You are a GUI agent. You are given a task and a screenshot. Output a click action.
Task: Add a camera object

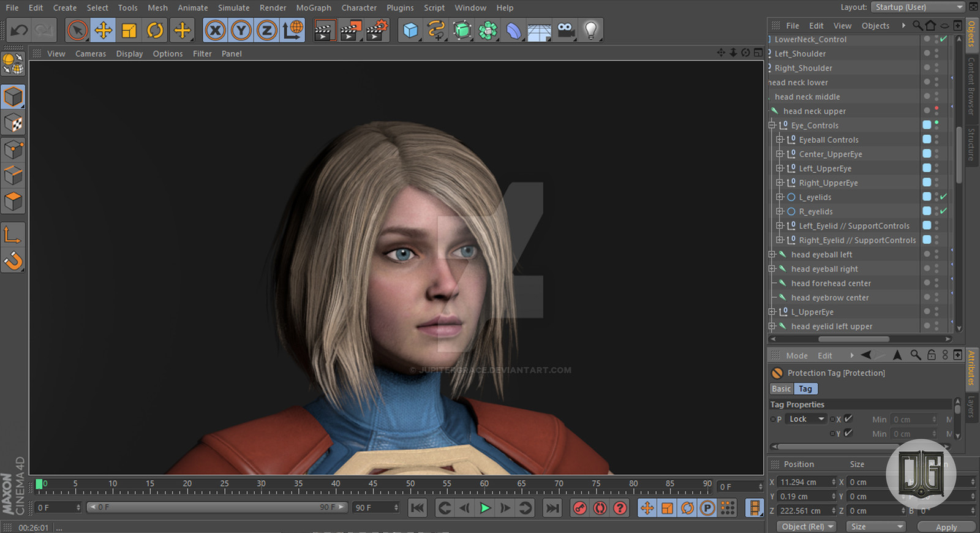coord(565,30)
